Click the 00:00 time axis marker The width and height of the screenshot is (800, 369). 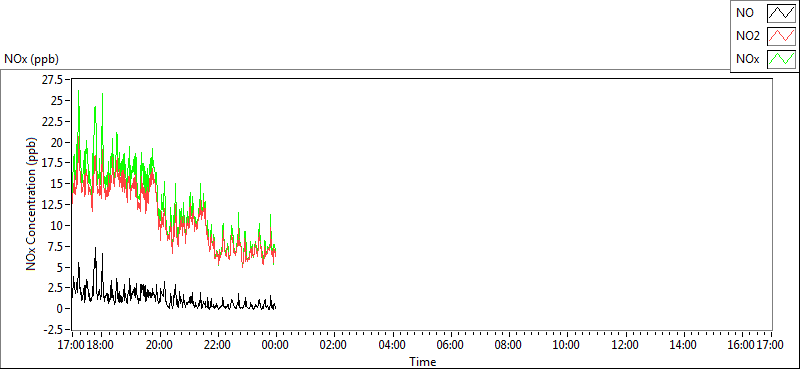(x=276, y=345)
